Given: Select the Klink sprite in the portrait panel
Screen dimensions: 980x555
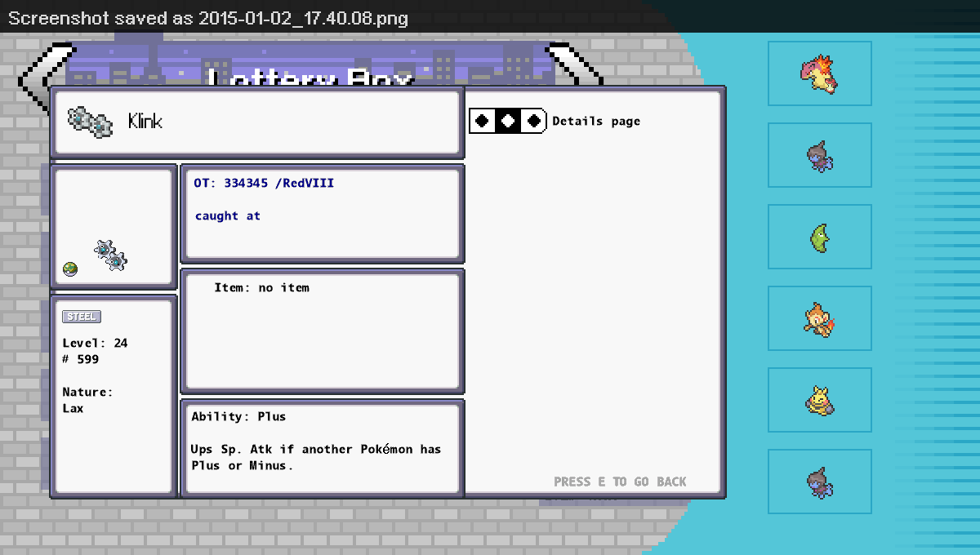Looking at the screenshot, I should (111, 255).
